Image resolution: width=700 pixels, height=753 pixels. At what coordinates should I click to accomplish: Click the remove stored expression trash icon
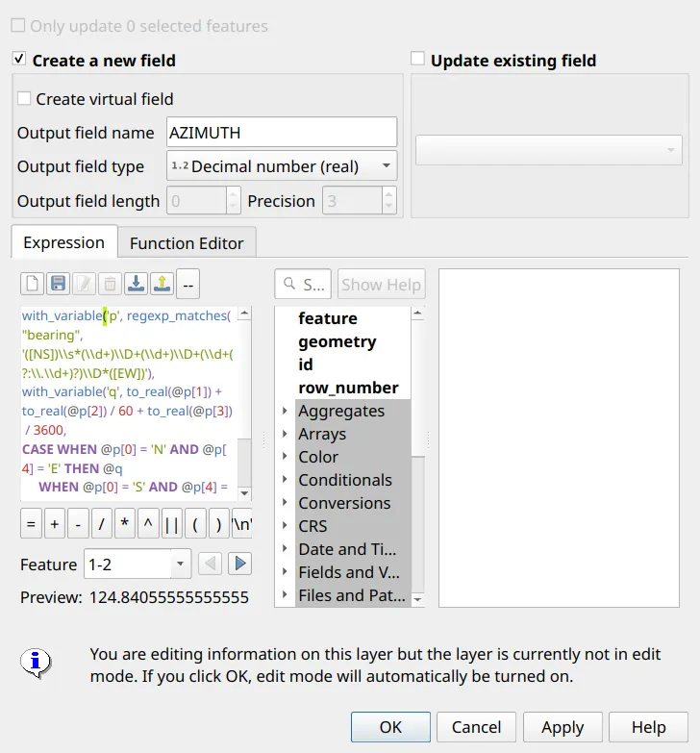pos(110,284)
